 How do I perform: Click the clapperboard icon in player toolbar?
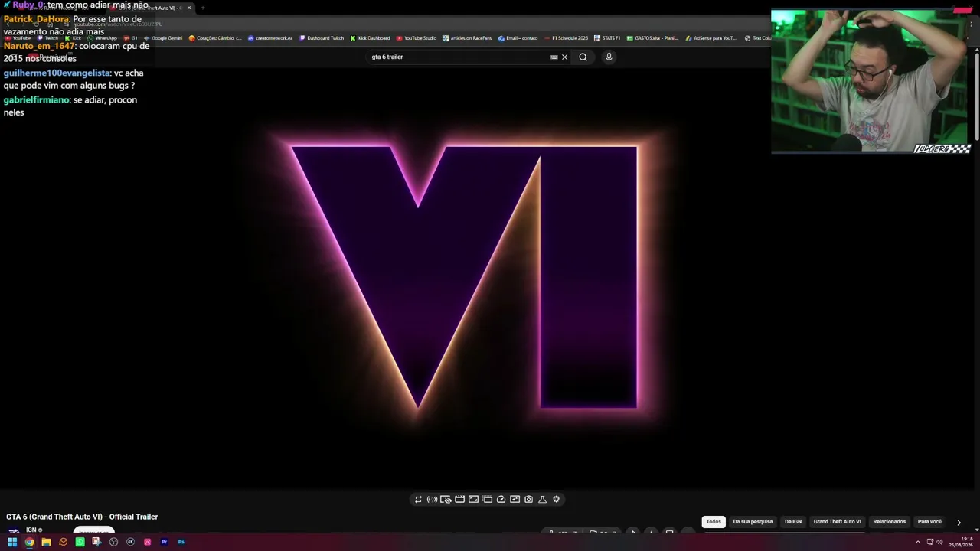coord(459,499)
